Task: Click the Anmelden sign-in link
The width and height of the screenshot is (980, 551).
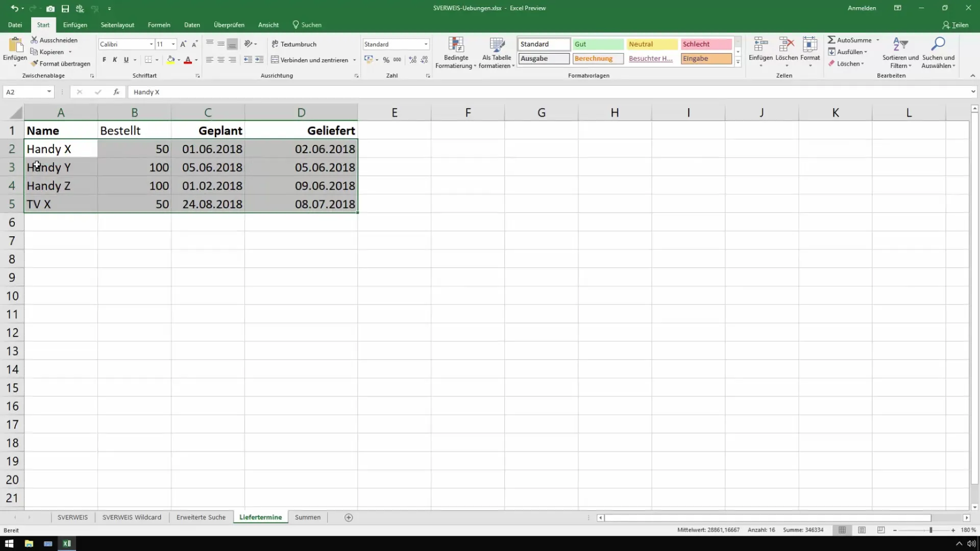Action: (x=862, y=8)
